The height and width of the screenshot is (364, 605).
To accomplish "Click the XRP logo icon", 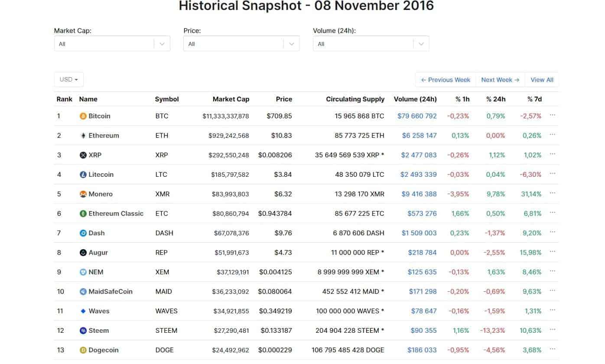I will tap(82, 155).
